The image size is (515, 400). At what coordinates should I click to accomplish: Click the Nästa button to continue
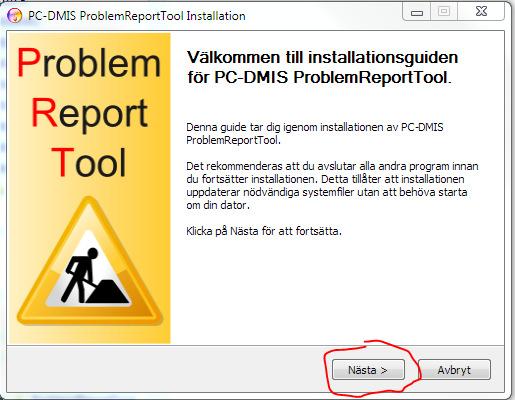point(368,370)
